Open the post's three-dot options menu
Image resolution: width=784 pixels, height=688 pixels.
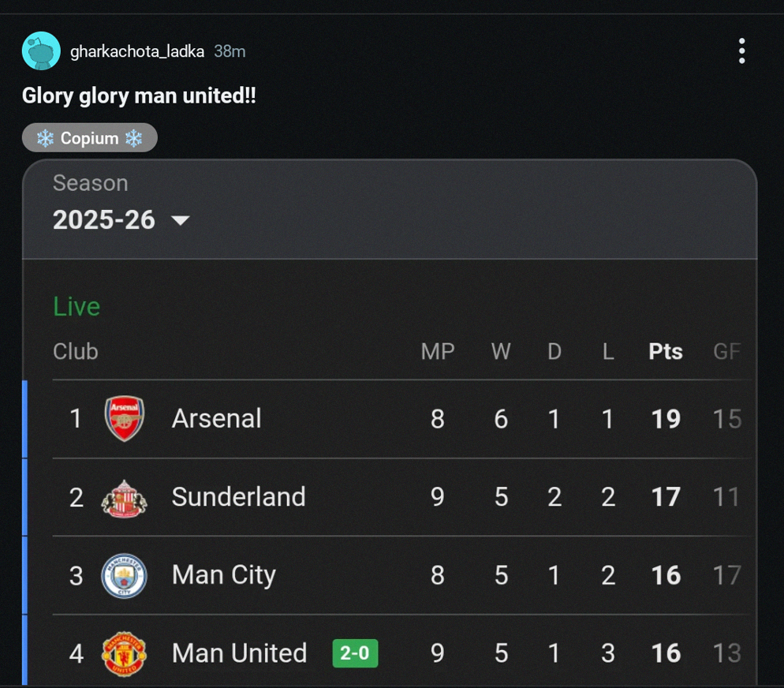(741, 51)
